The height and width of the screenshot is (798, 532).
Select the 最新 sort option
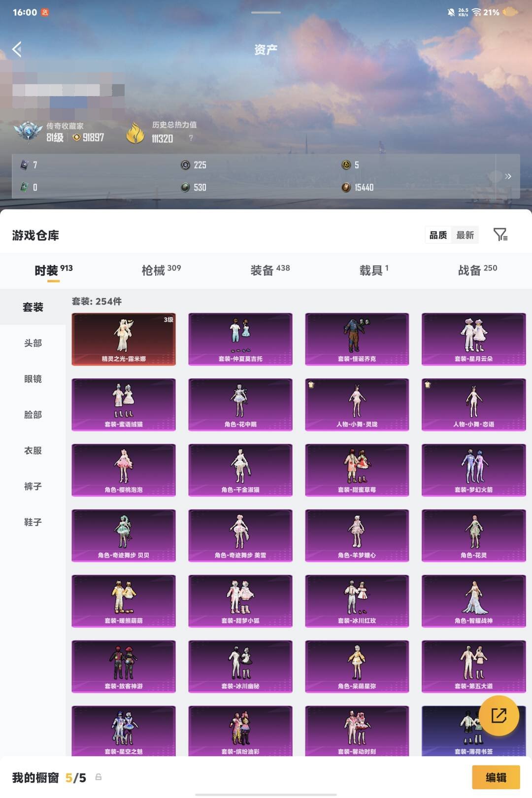tap(465, 235)
